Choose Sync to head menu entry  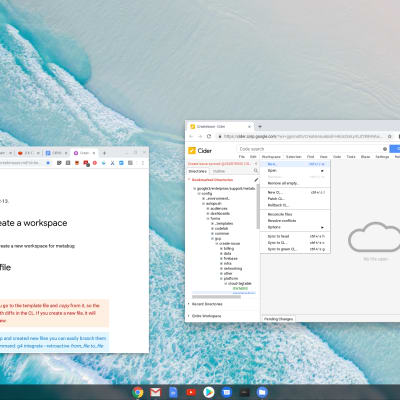(x=295, y=236)
